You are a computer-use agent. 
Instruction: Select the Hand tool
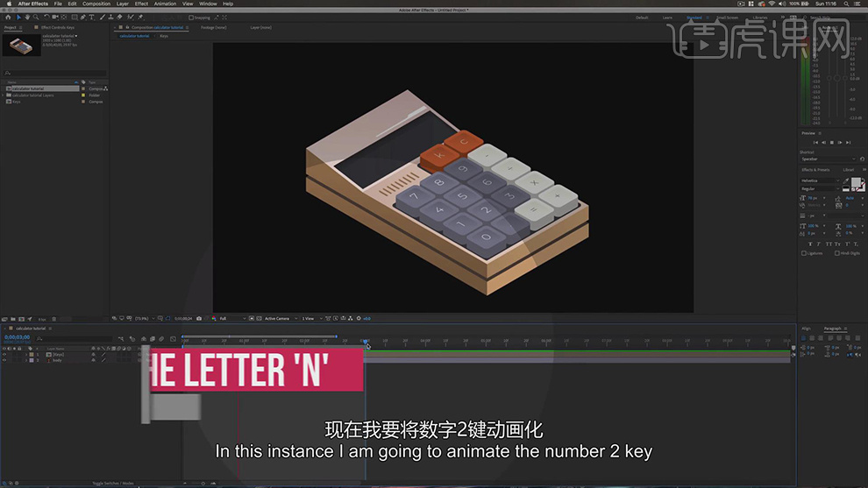(x=26, y=18)
